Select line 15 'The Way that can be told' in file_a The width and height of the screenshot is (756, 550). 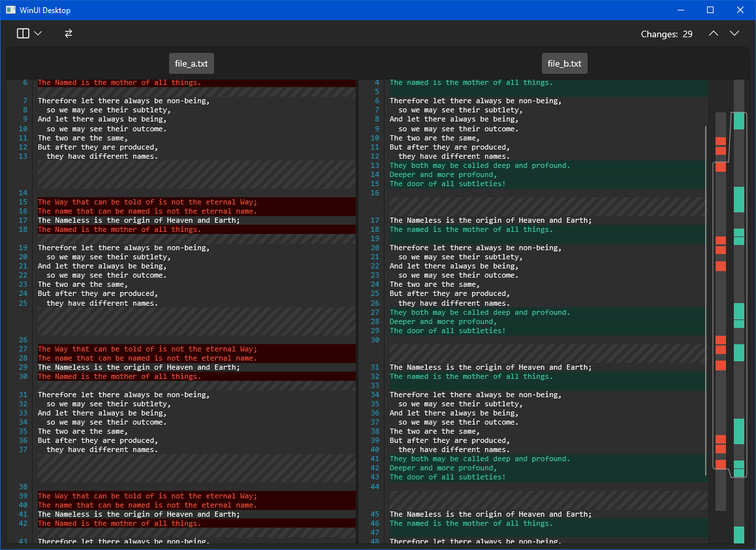pyautogui.click(x=197, y=202)
